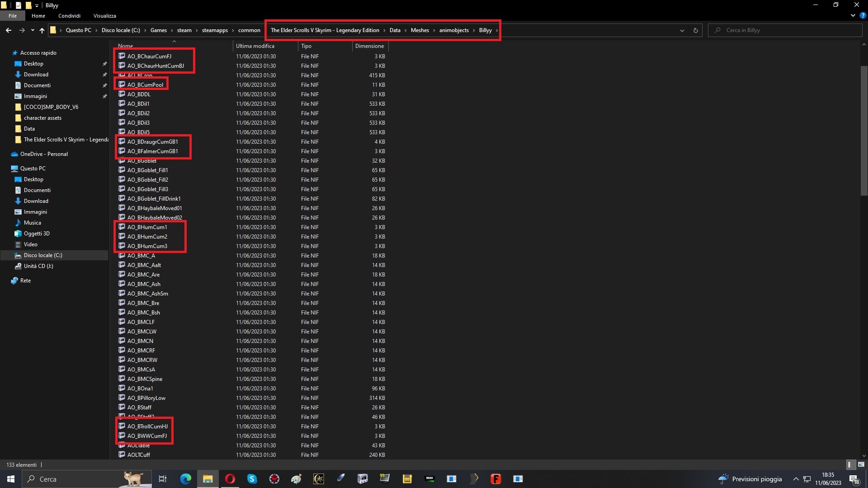Open Microsoft Edge from the taskbar
Viewport: 868px width, 488px height.
coord(185,479)
